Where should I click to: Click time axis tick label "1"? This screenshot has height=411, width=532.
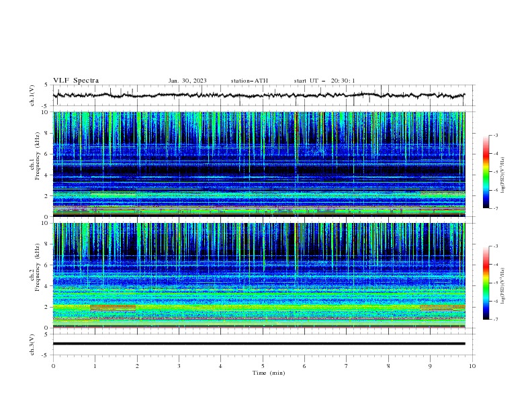(95, 366)
